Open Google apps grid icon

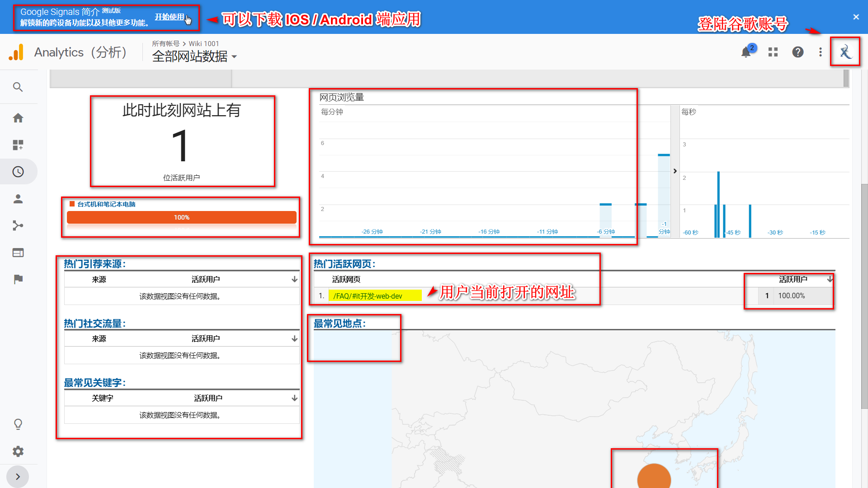[x=773, y=52]
